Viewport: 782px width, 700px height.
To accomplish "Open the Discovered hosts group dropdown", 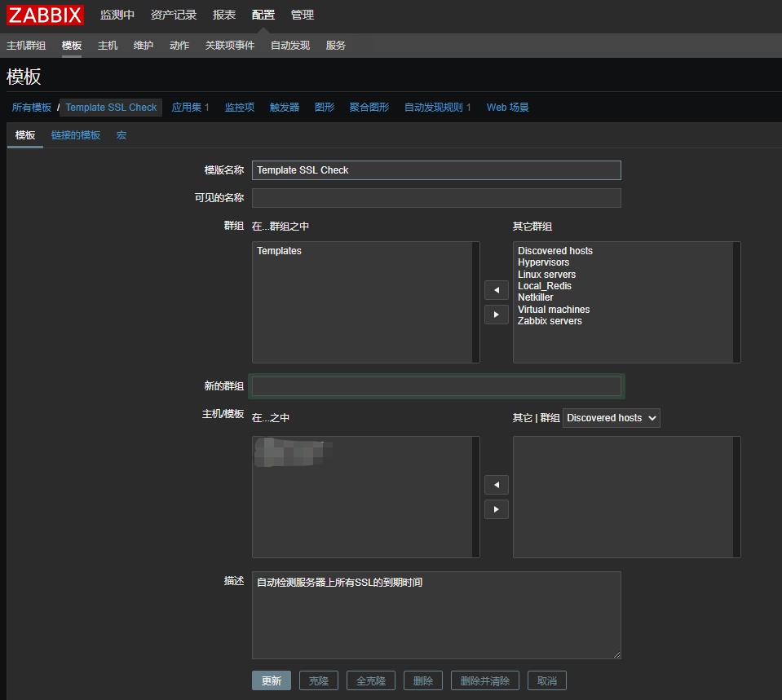I will pos(611,418).
